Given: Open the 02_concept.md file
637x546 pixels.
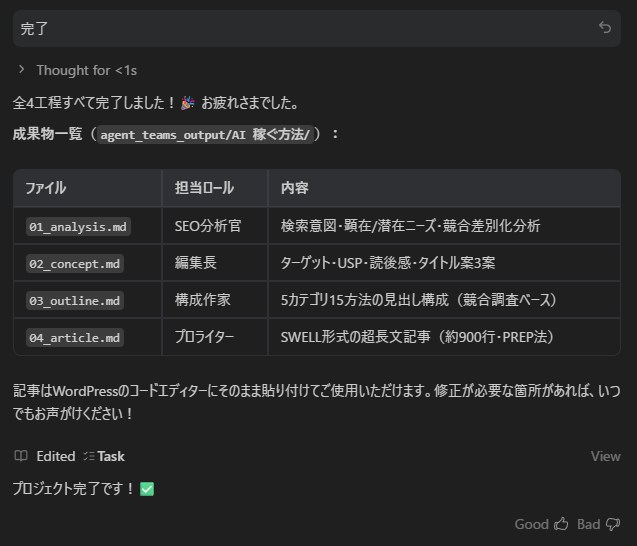Looking at the screenshot, I should [x=74, y=264].
